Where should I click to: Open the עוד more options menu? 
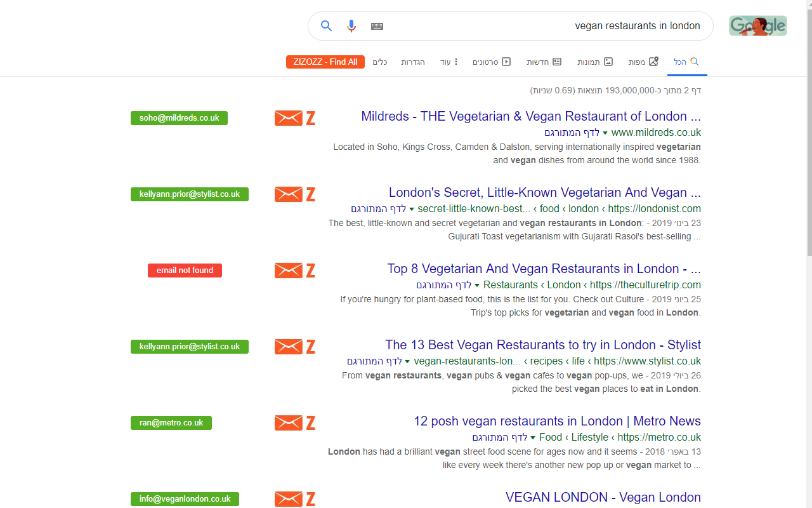449,61
